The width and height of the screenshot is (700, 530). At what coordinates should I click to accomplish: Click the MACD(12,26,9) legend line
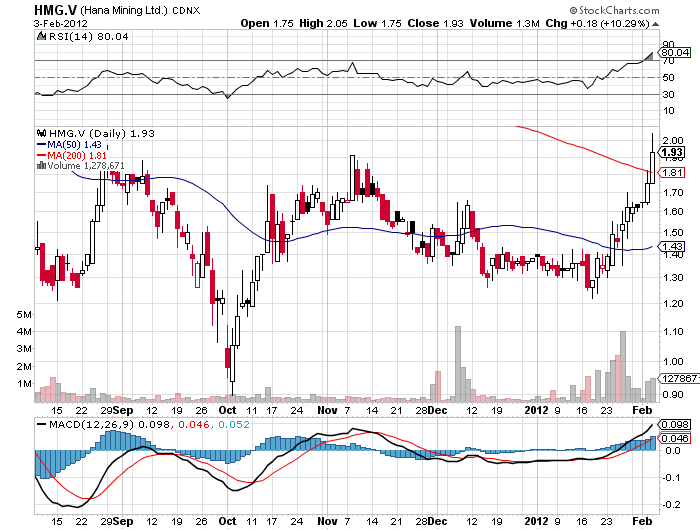coord(42,425)
